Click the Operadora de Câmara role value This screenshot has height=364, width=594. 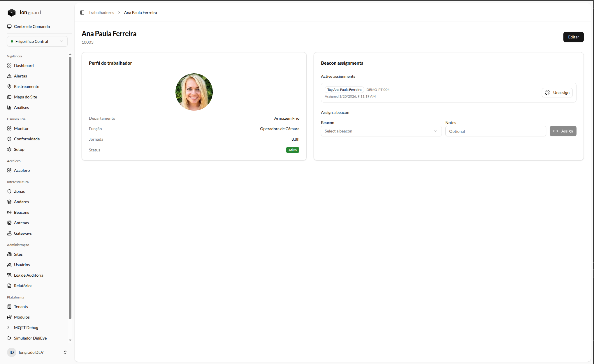point(280,129)
